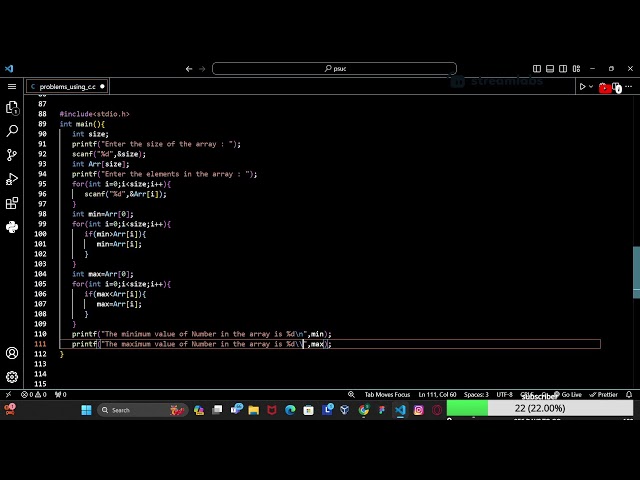
Task: Open McAfee from the taskbar
Action: [272, 410]
